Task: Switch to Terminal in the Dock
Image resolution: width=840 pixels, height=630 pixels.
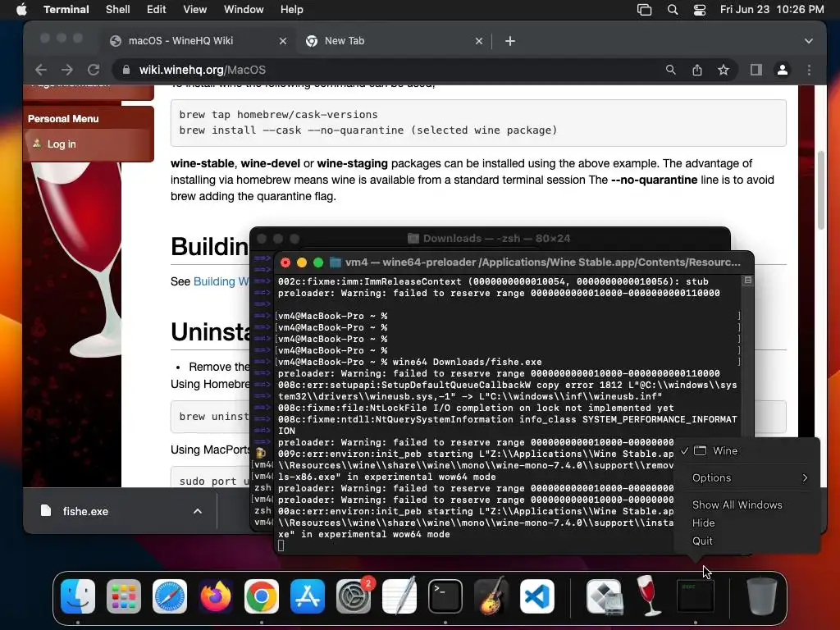Action: tap(445, 596)
